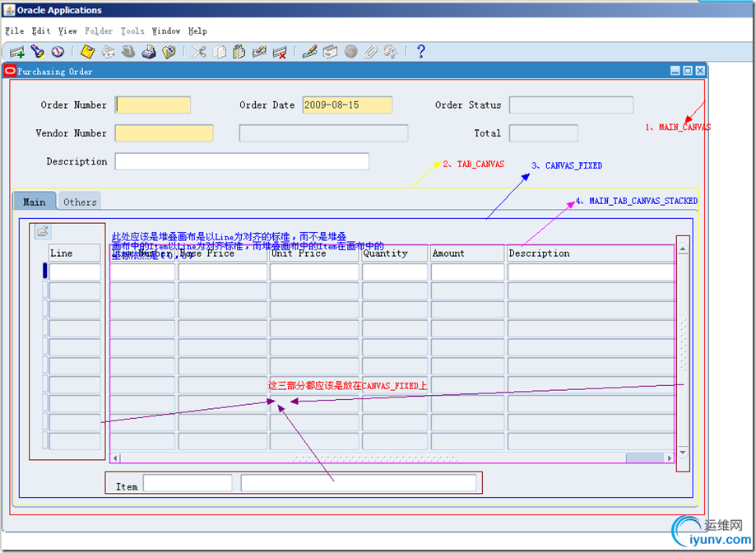Image resolution: width=756 pixels, height=553 pixels.
Task: Click the Purchasing Order window title
Action: coord(54,72)
